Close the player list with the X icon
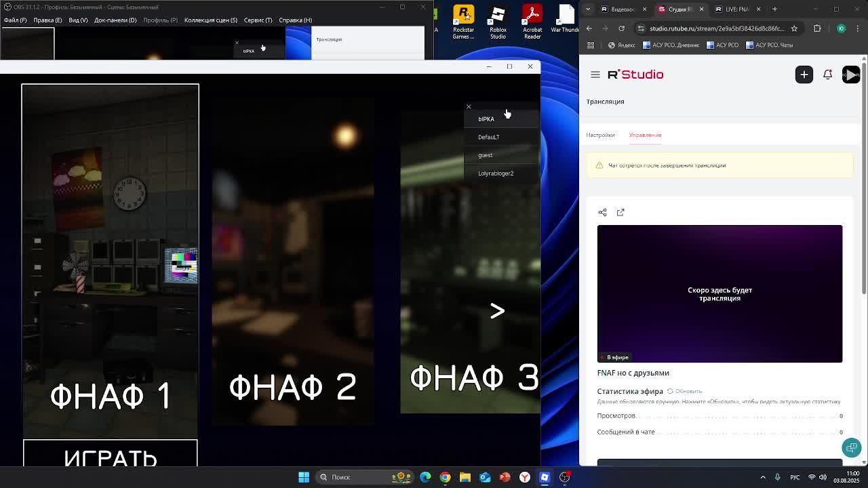Screen dimensions: 868x488 click(469, 106)
